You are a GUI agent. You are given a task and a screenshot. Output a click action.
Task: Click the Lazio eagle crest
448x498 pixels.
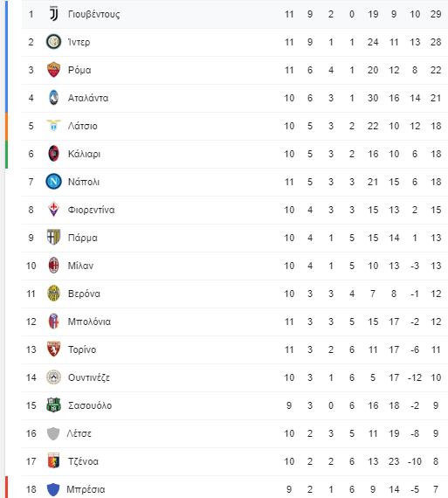coord(53,126)
